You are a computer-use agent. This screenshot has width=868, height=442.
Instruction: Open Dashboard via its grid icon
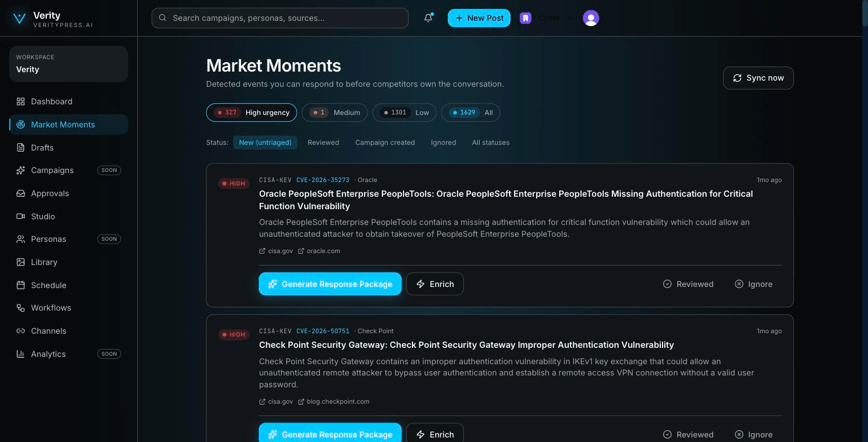coord(21,101)
